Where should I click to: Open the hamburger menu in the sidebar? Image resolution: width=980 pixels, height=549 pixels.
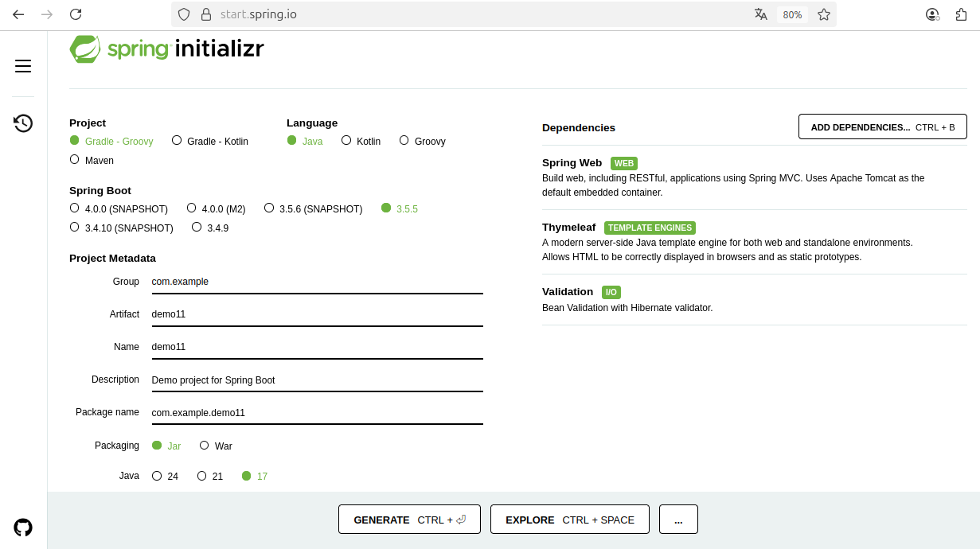tap(23, 66)
